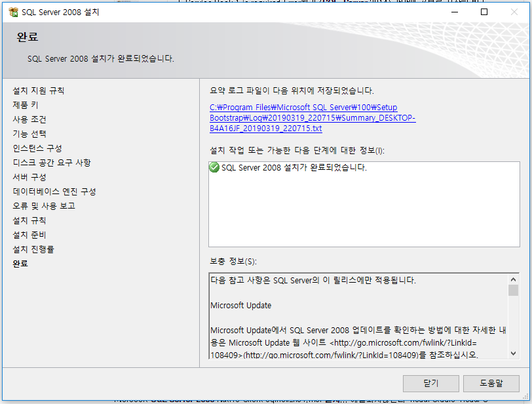The image size is (532, 404).
Task: Click the 보충 정보 scrollbar thumb
Action: click(x=514, y=291)
